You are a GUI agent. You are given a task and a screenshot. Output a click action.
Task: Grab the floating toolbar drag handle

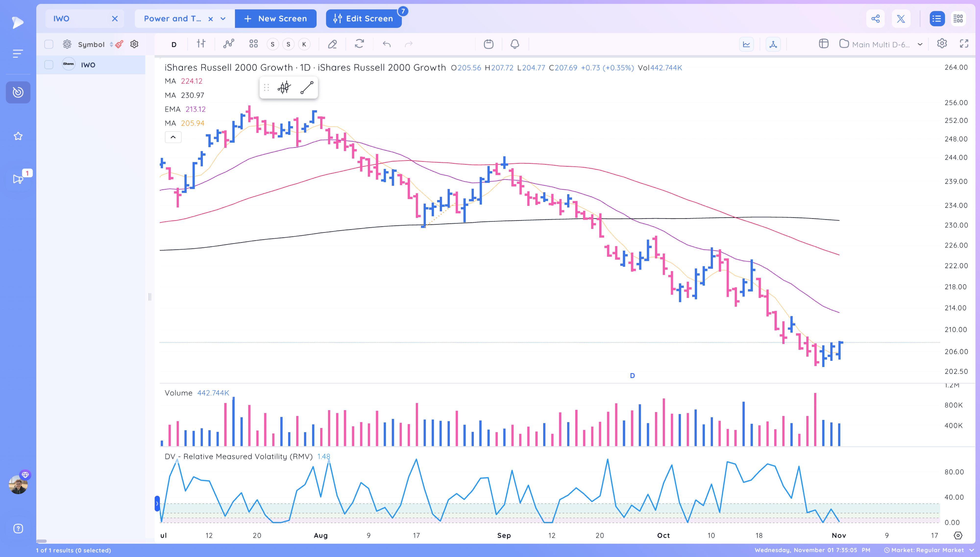coord(266,88)
